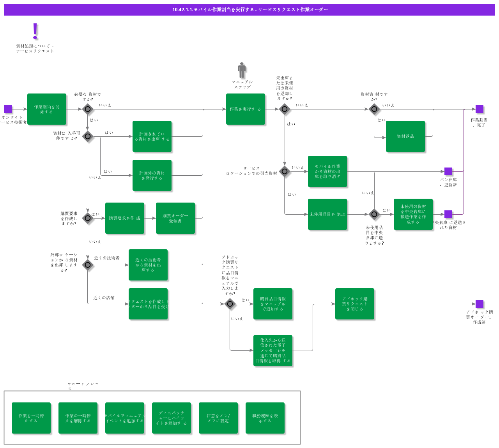
Task: Open the 購買オーダー受領書 process box
Action: [175, 218]
